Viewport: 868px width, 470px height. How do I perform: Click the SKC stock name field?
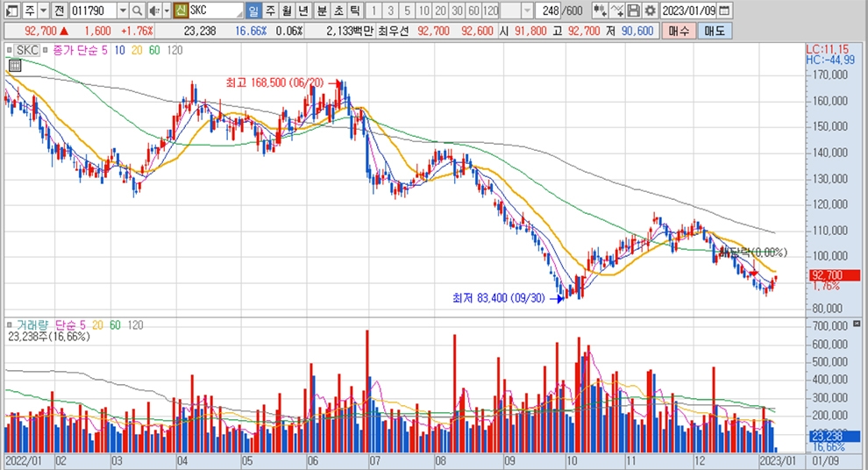pos(216,10)
